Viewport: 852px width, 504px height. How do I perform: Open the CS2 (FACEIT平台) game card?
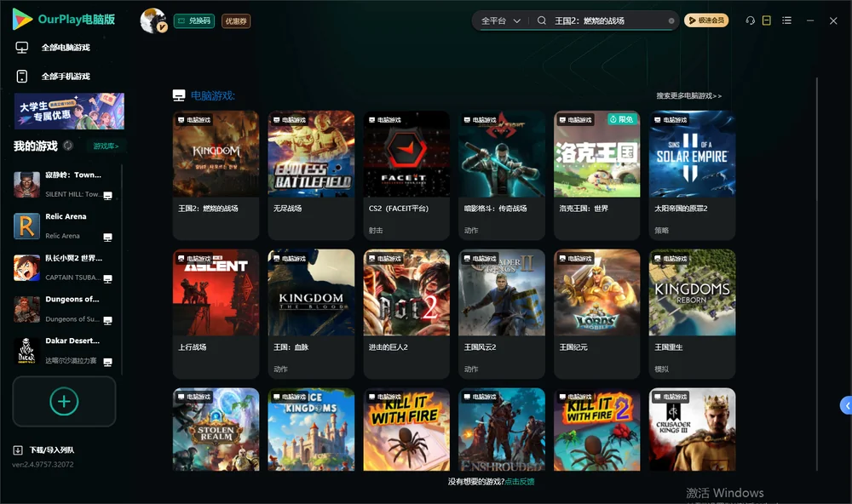click(x=406, y=175)
